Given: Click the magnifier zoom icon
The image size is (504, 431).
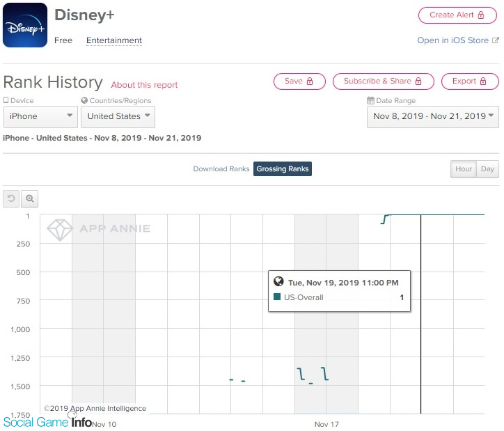Looking at the screenshot, I should (29, 198).
